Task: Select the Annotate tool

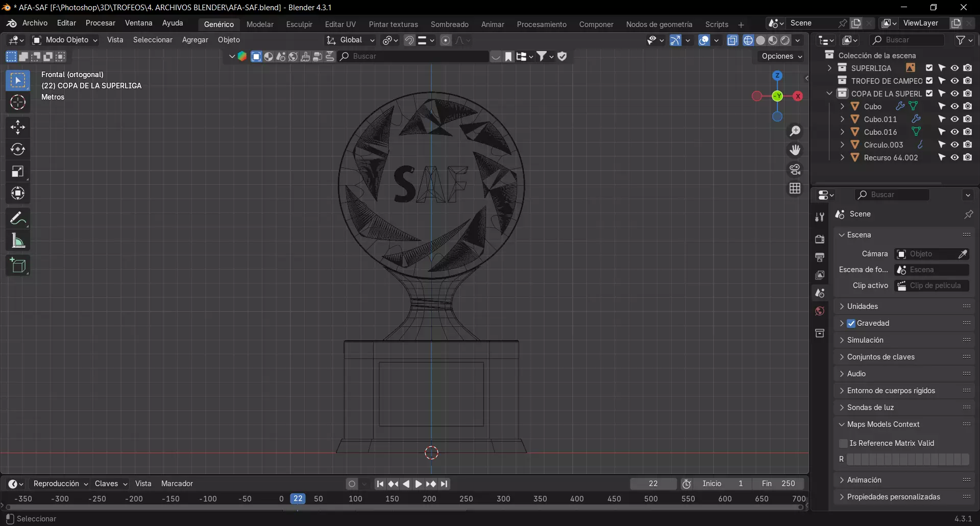Action: pos(18,219)
